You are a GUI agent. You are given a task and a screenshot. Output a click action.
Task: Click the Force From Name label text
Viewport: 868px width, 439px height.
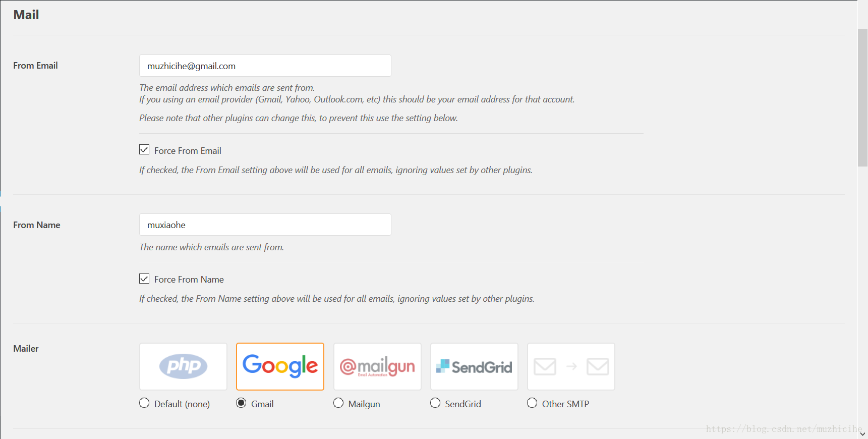tap(189, 280)
